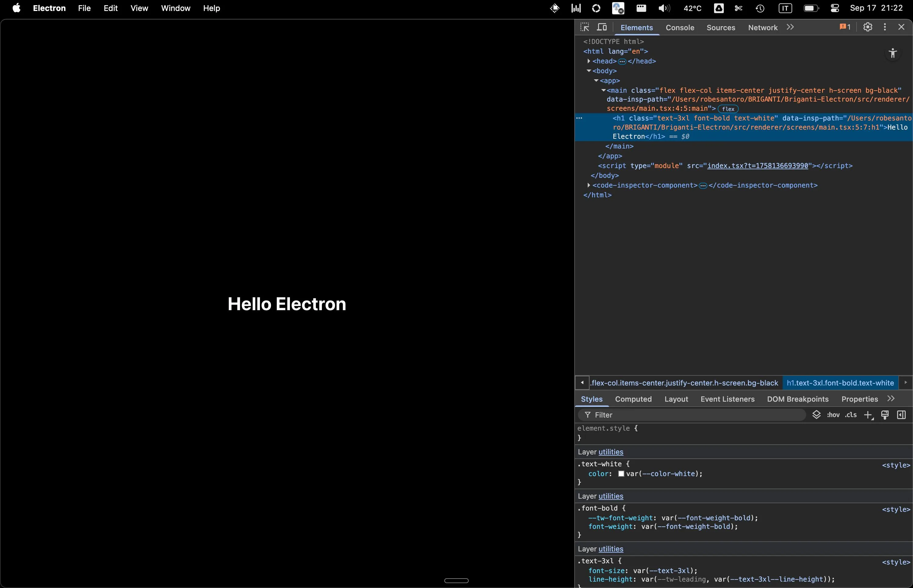This screenshot has width=913, height=588.
Task: Open the DevTools three-dot customize menu
Action: (x=885, y=27)
